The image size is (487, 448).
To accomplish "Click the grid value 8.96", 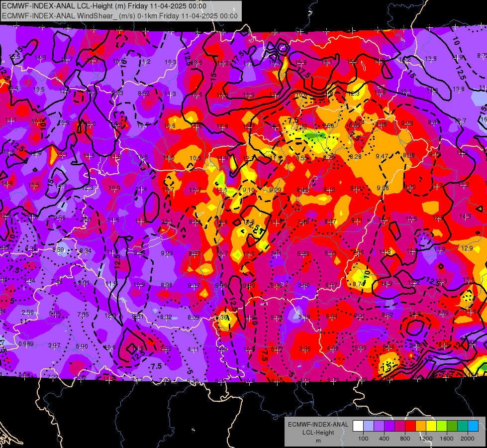I will click(167, 285).
